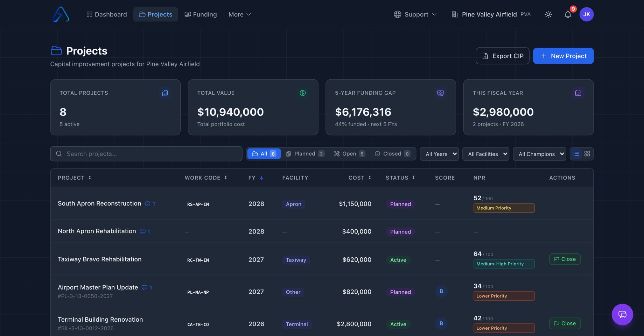Screen dimensions: 644x336
Task: Switch to list view layout
Action: pyautogui.click(x=576, y=154)
